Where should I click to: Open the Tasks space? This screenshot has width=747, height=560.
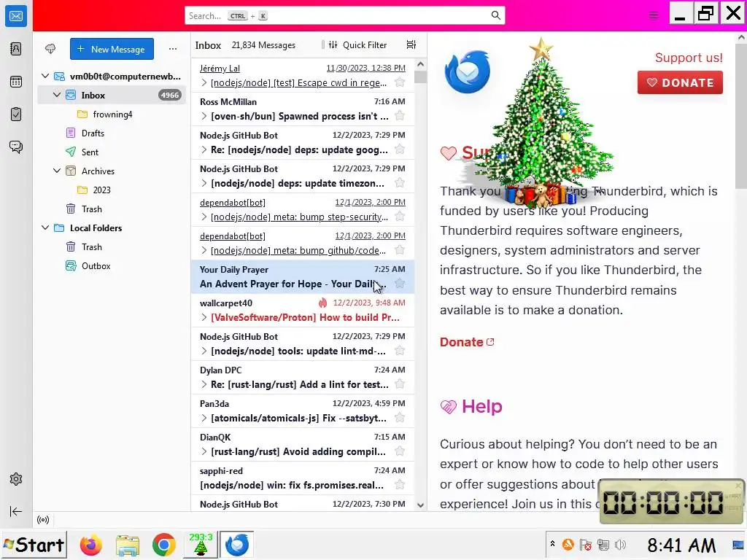pyautogui.click(x=16, y=114)
